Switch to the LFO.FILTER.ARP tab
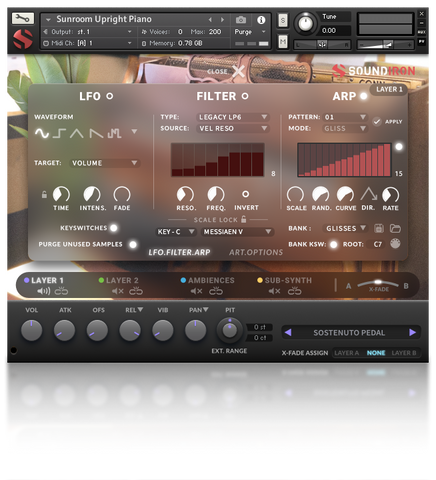436x480 pixels. pos(179,252)
